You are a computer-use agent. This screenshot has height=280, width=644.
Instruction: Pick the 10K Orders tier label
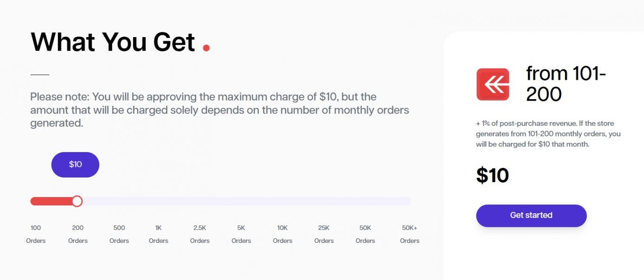(x=283, y=234)
